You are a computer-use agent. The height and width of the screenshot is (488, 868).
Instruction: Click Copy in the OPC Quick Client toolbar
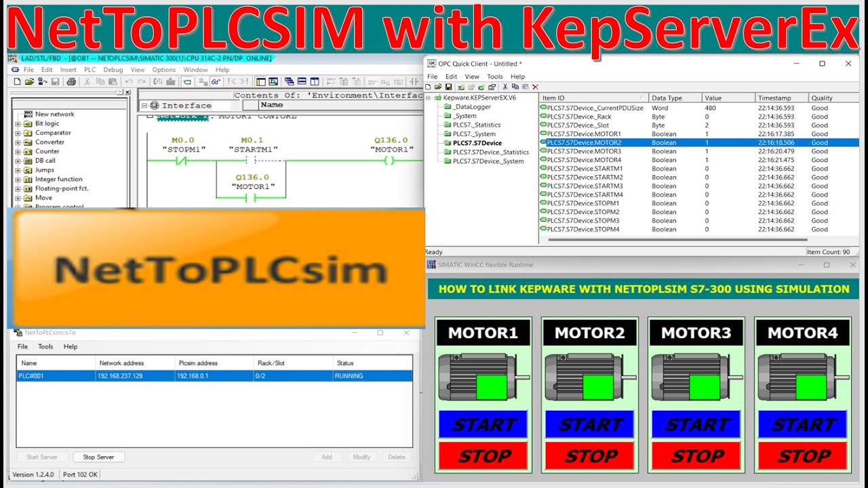click(515, 87)
